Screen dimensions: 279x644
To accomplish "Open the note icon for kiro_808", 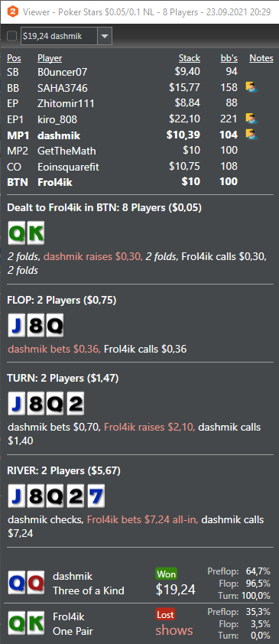I will (251, 119).
